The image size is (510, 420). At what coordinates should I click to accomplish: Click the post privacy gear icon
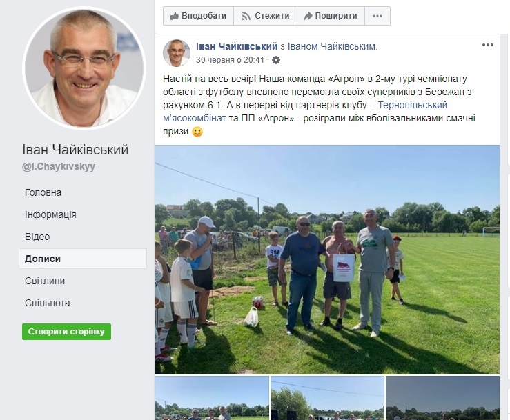tap(276, 60)
